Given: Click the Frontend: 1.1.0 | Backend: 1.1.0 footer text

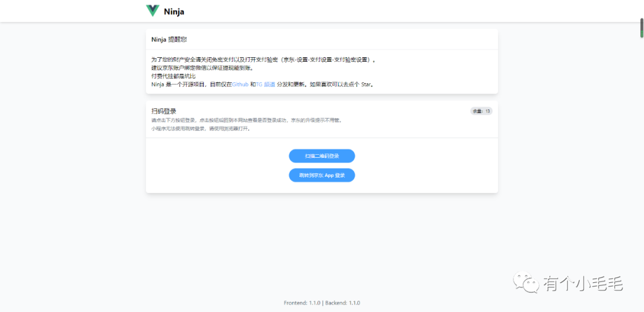Looking at the screenshot, I should click(x=322, y=303).
